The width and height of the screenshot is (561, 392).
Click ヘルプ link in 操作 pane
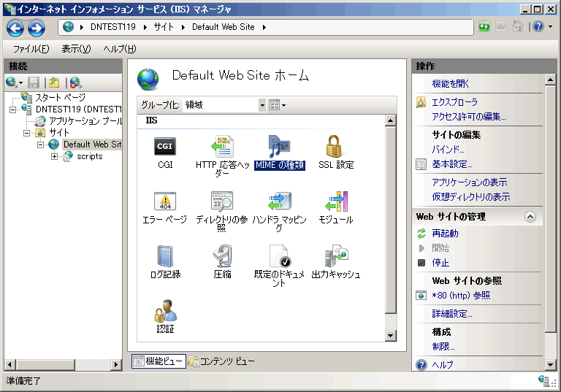(x=442, y=365)
